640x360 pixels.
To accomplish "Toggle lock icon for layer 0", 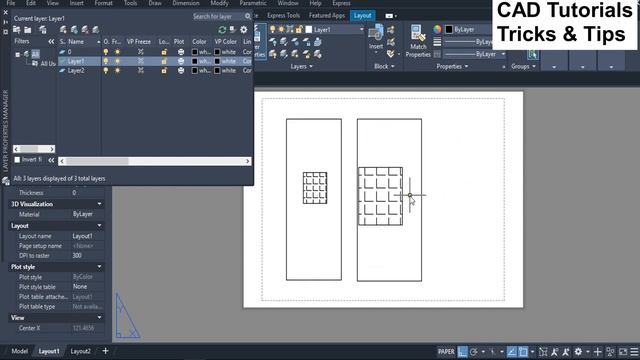I will click(164, 52).
